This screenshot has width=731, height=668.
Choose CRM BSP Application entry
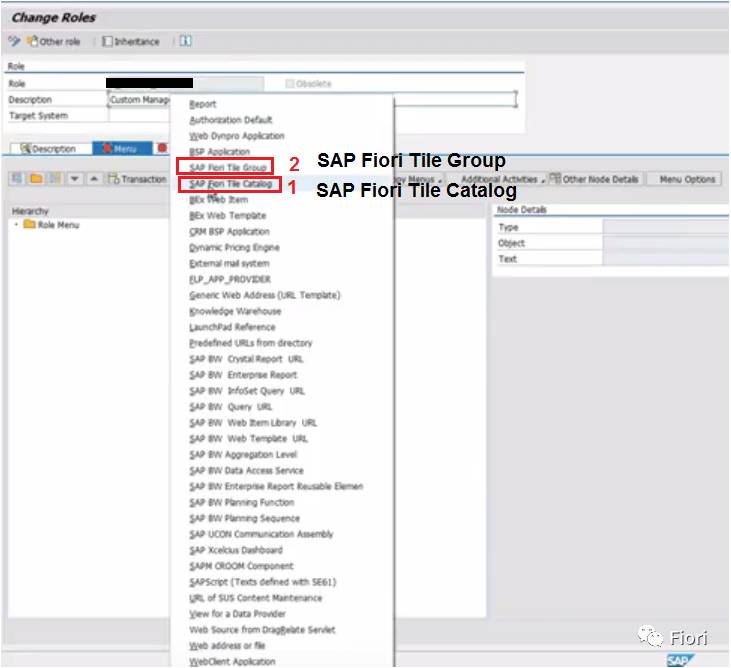coord(229,231)
